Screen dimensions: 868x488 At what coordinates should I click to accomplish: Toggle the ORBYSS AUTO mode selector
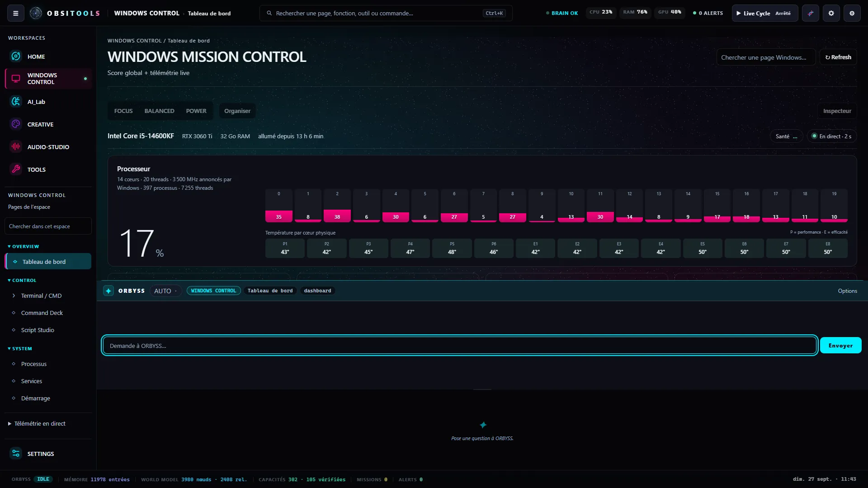tap(165, 291)
